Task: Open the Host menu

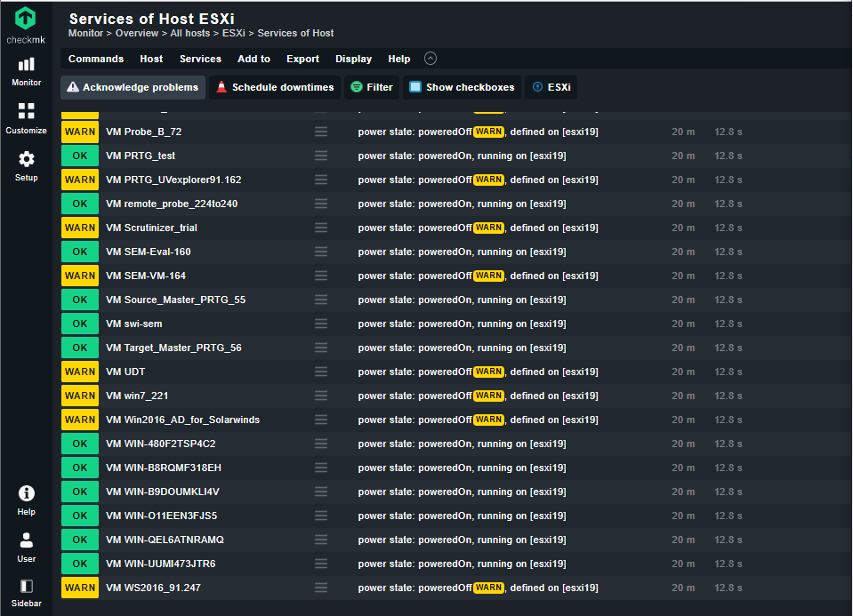Action: (151, 59)
